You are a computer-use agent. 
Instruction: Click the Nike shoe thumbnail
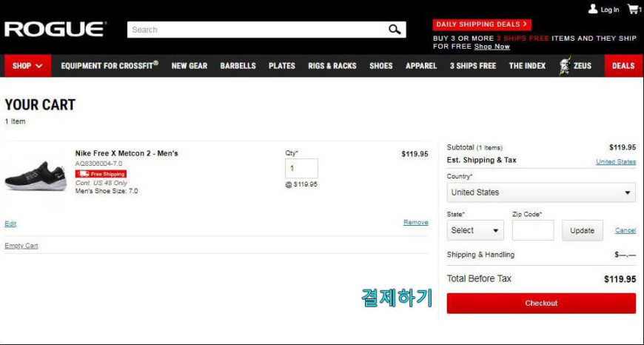click(36, 175)
